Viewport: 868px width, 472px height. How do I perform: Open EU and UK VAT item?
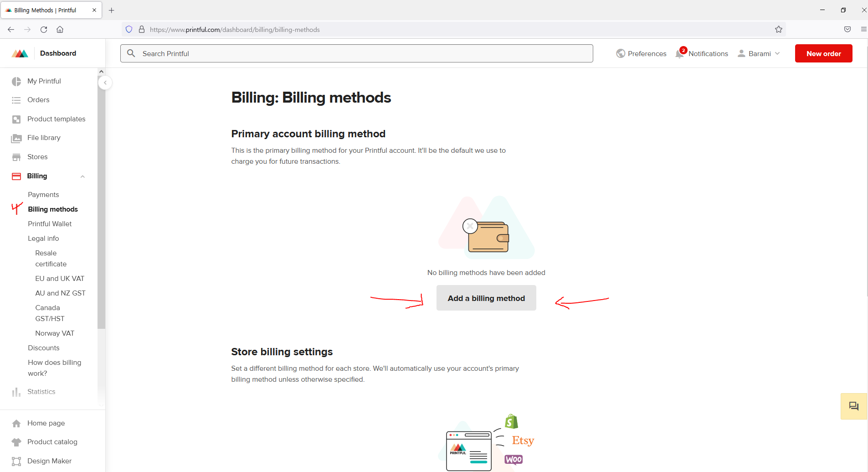coord(60,279)
